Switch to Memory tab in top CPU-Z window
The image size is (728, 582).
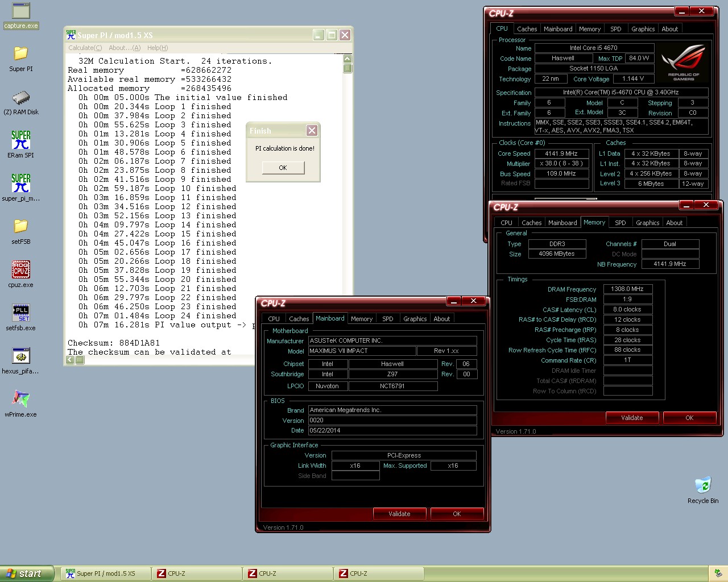click(590, 29)
